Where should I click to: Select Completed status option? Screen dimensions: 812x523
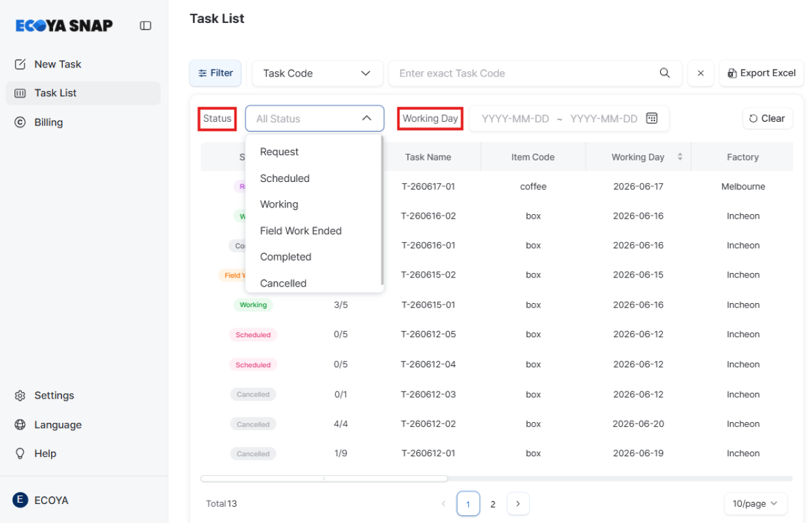tap(314, 257)
